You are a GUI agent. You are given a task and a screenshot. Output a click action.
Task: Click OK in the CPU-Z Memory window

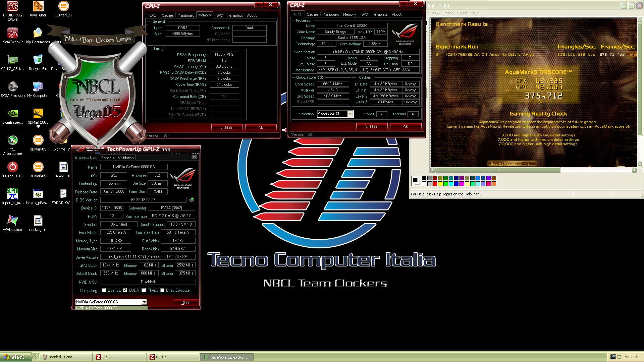pyautogui.click(x=261, y=128)
